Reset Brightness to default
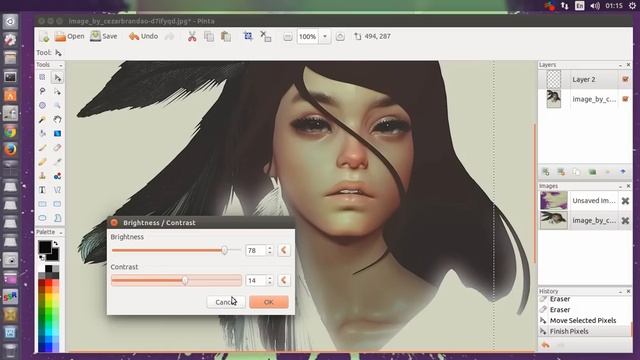 pyautogui.click(x=284, y=250)
